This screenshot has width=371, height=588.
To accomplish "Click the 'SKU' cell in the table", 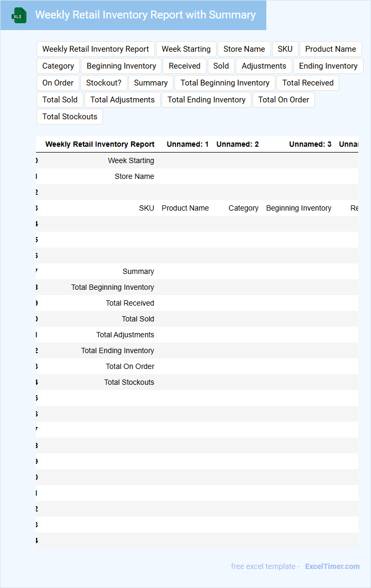I will point(146,208).
